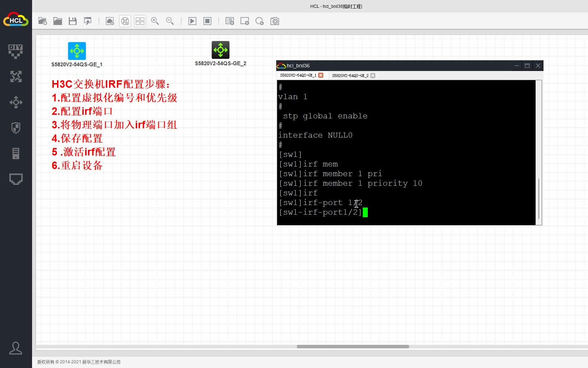The height and width of the screenshot is (368, 588).
Task: Click the S5820V2-54QS-GE_2 device label
Action: [221, 63]
